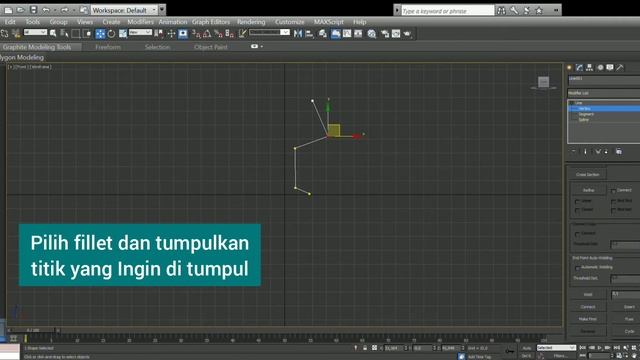The width and height of the screenshot is (640, 360).
Task: Click the Play Animation button
Action: pos(600,348)
